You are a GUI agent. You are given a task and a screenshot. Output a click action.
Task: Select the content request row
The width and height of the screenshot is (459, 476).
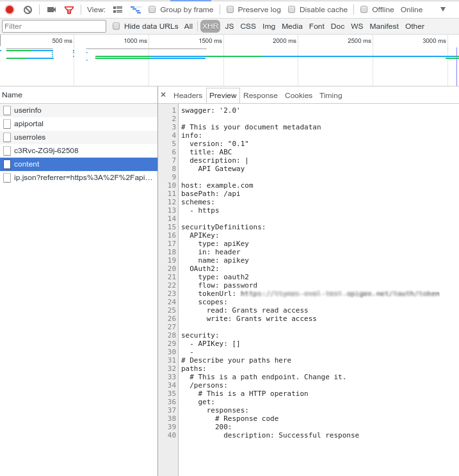coord(79,164)
